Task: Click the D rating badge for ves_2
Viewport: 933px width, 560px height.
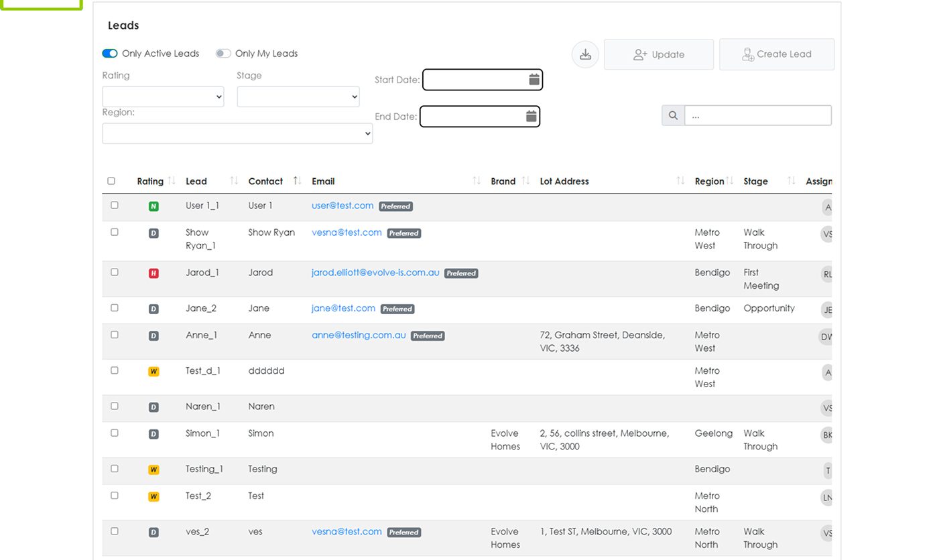Action: 153,532
